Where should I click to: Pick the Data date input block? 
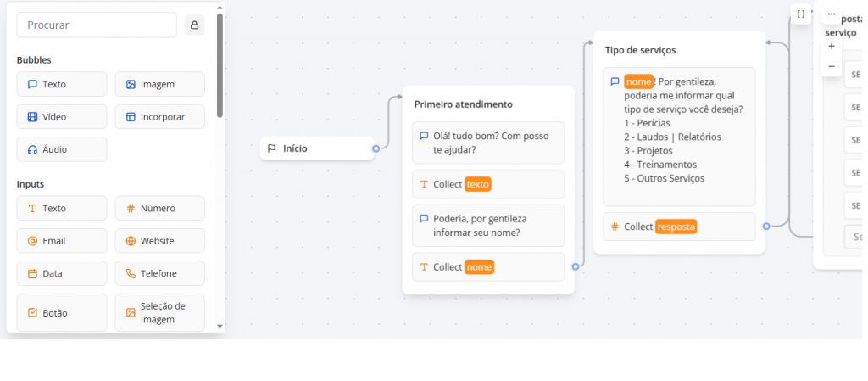pos(62,273)
